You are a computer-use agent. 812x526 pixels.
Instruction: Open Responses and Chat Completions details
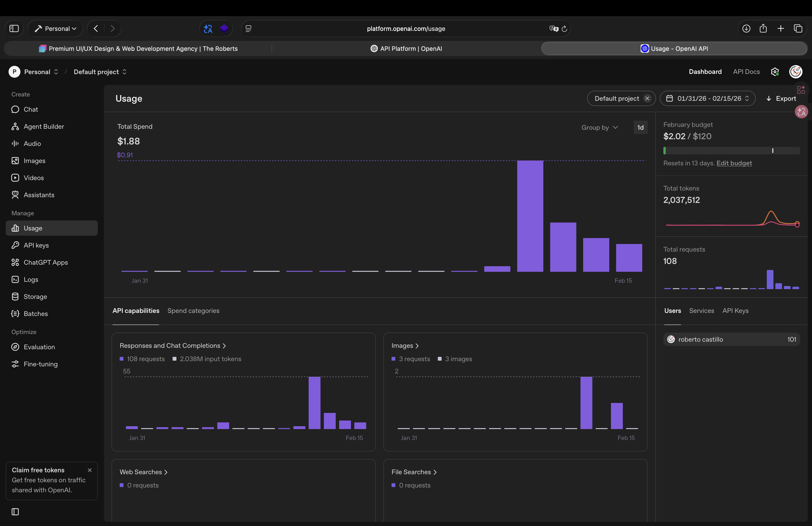coord(173,345)
